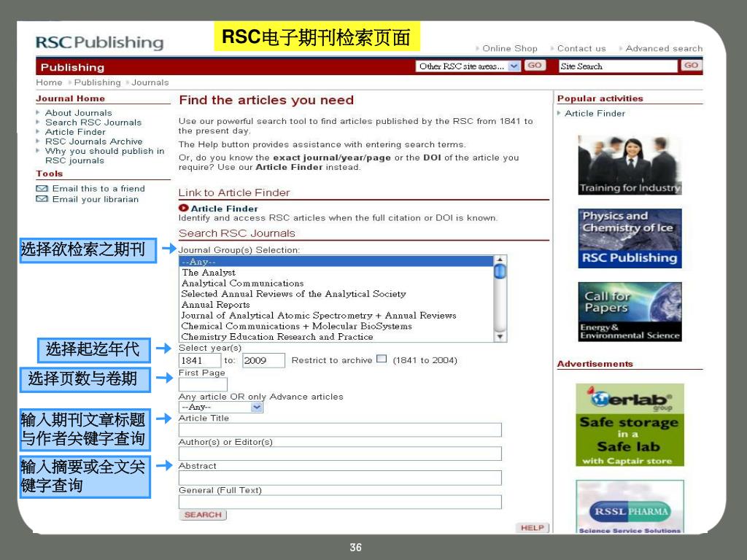Click the Article Title input field

(x=340, y=430)
